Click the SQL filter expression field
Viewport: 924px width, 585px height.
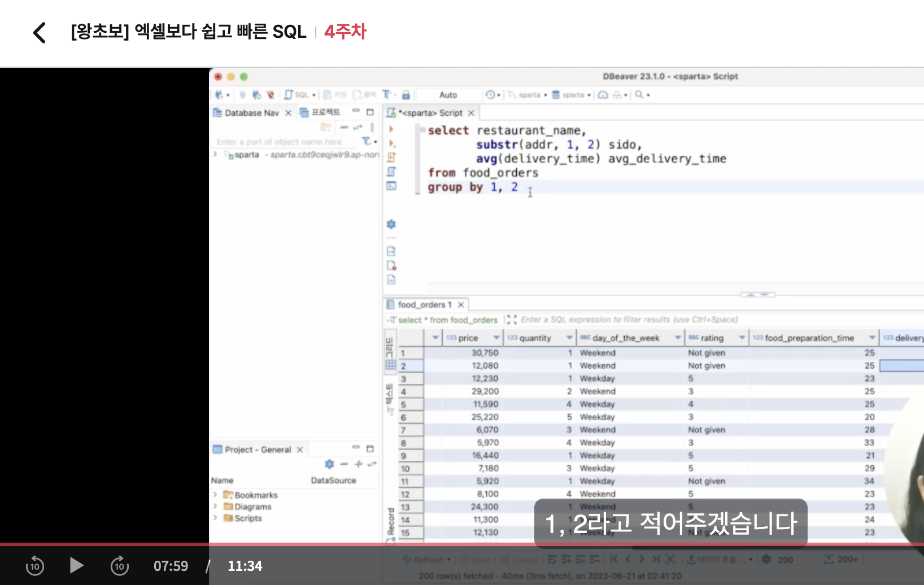click(629, 320)
